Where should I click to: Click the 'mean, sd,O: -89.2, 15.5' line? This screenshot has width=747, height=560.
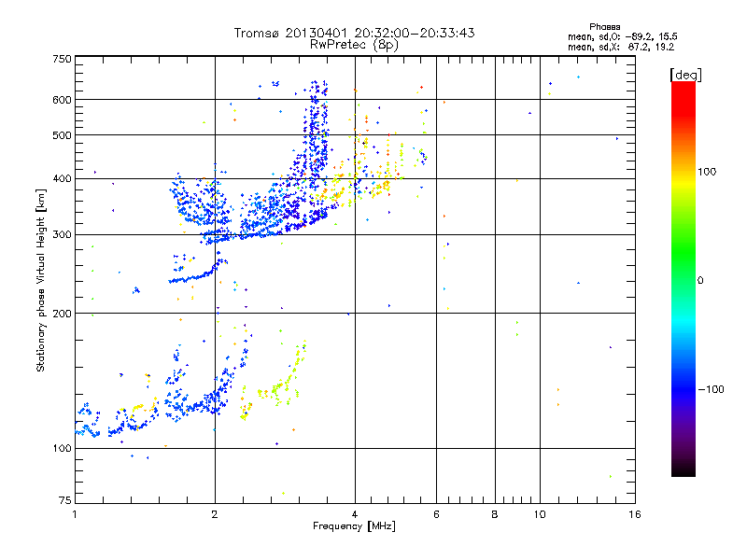pyautogui.click(x=622, y=36)
